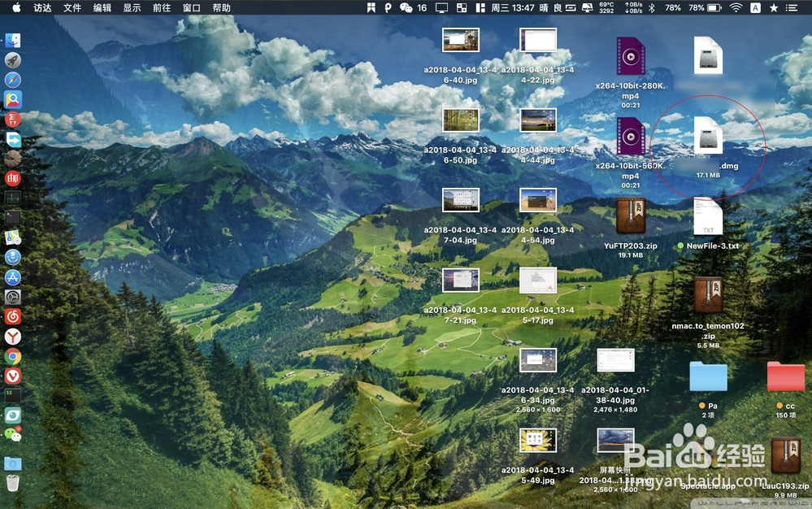Open NetEase Music from the dock
Viewport: 812px width, 509px height.
(x=13, y=316)
